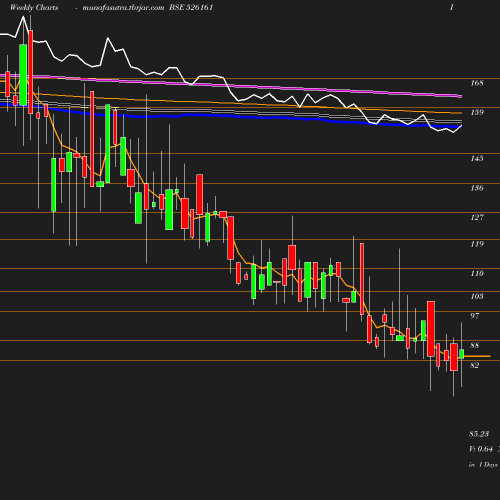Click the 119 price axis label
Viewport: 500px width, 500px height.
click(x=477, y=244)
